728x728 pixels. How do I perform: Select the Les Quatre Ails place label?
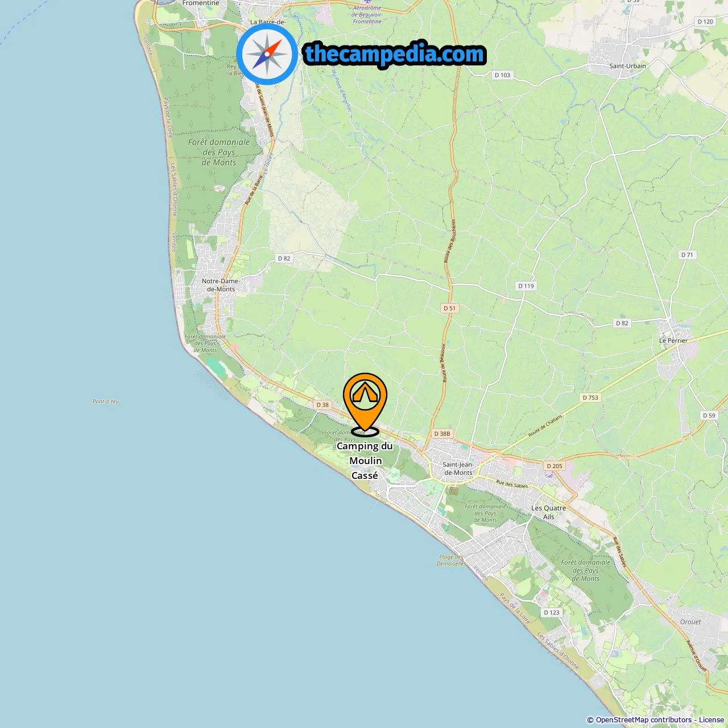click(x=549, y=512)
